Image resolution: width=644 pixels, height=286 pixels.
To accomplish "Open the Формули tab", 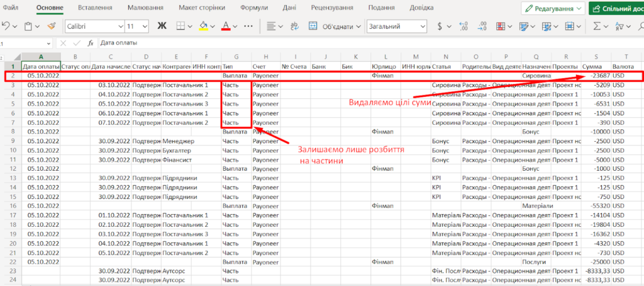I will tap(254, 8).
